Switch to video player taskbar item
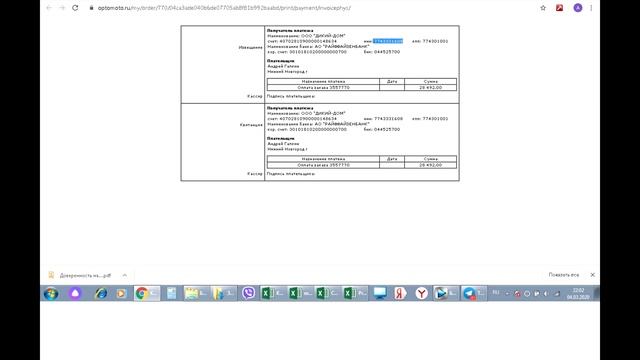Screen dimensions: 640x360 pyautogui.click(x=445, y=293)
